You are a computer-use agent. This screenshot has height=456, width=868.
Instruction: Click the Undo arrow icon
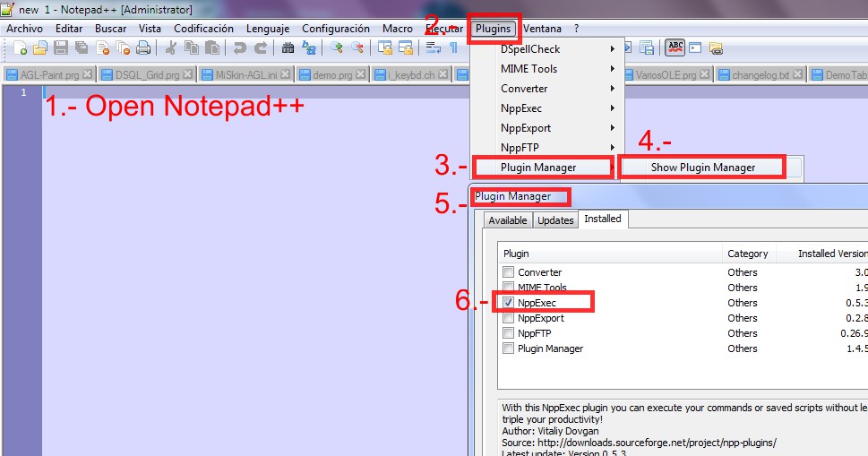click(x=239, y=48)
